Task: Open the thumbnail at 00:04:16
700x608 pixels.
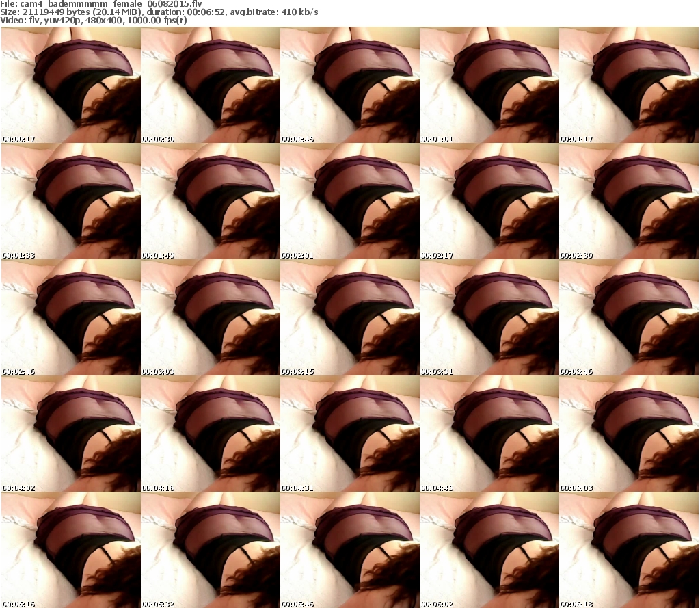Action: point(211,434)
